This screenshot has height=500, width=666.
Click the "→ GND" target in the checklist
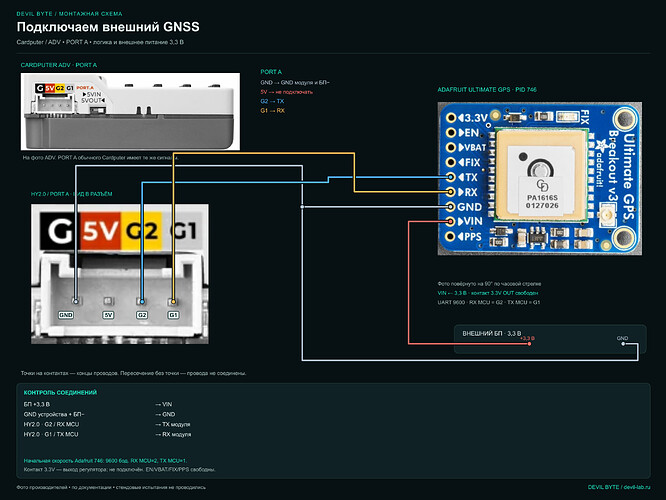(165, 414)
